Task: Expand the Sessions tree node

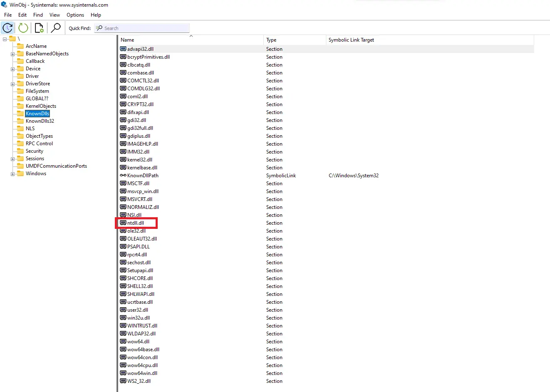Action: coord(12,159)
